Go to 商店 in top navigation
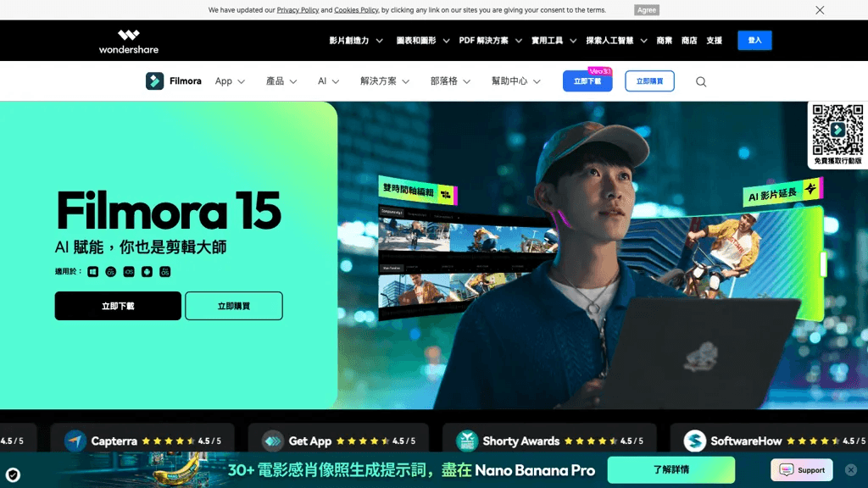The width and height of the screenshot is (868, 488). [689, 41]
